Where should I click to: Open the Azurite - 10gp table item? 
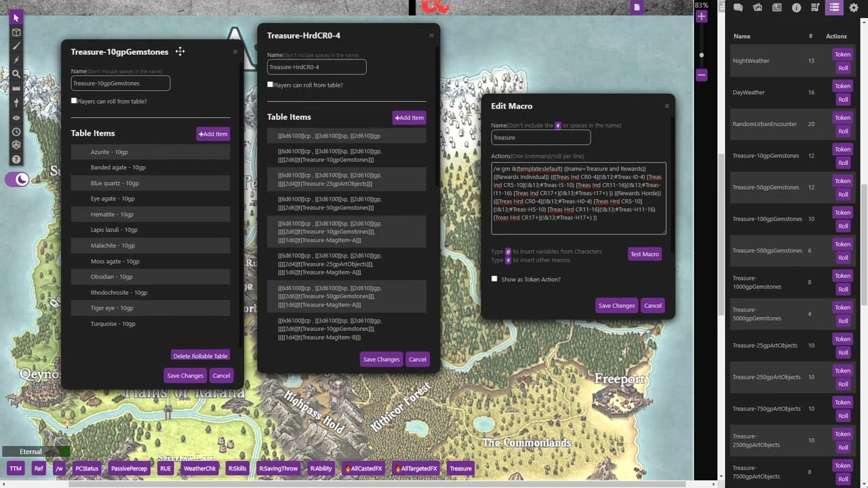(x=151, y=152)
